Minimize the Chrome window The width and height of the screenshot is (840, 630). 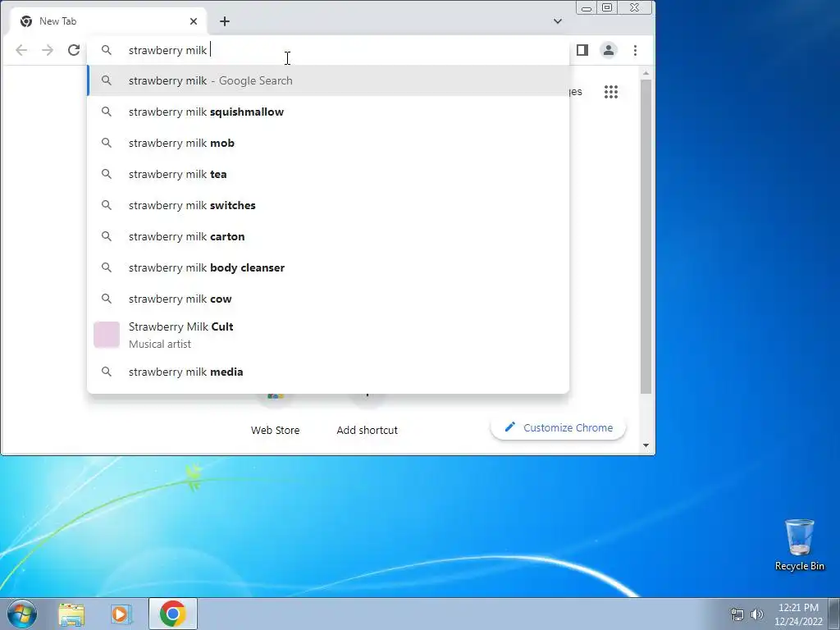coord(587,7)
